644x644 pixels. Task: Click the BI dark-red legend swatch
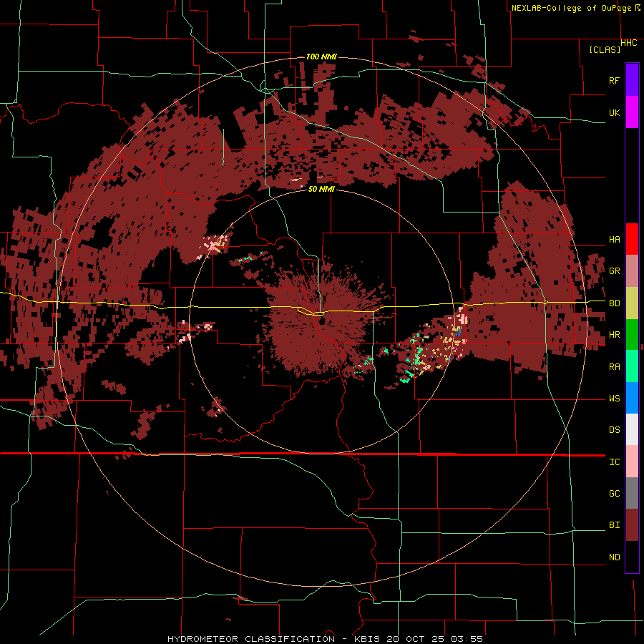(632, 525)
